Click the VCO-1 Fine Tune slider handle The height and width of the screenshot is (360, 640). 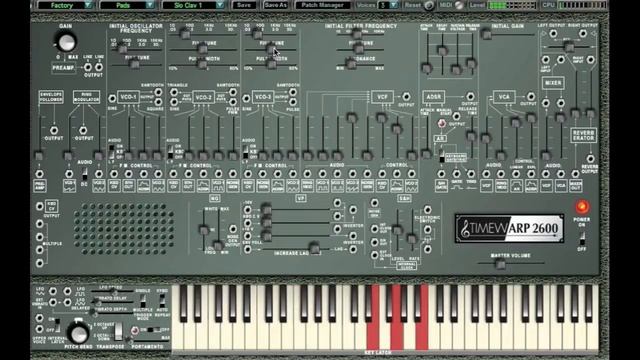(134, 64)
